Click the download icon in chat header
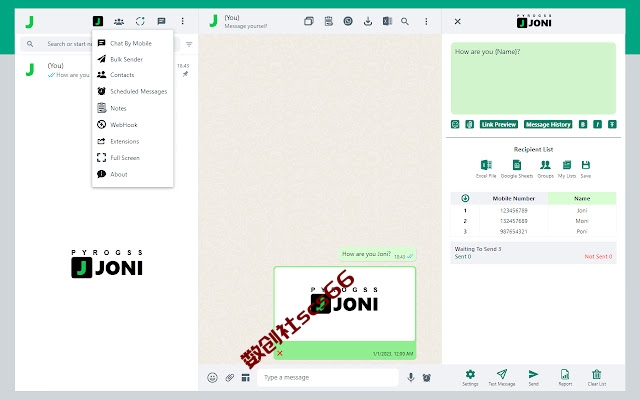This screenshot has height=400, width=640. [x=368, y=21]
